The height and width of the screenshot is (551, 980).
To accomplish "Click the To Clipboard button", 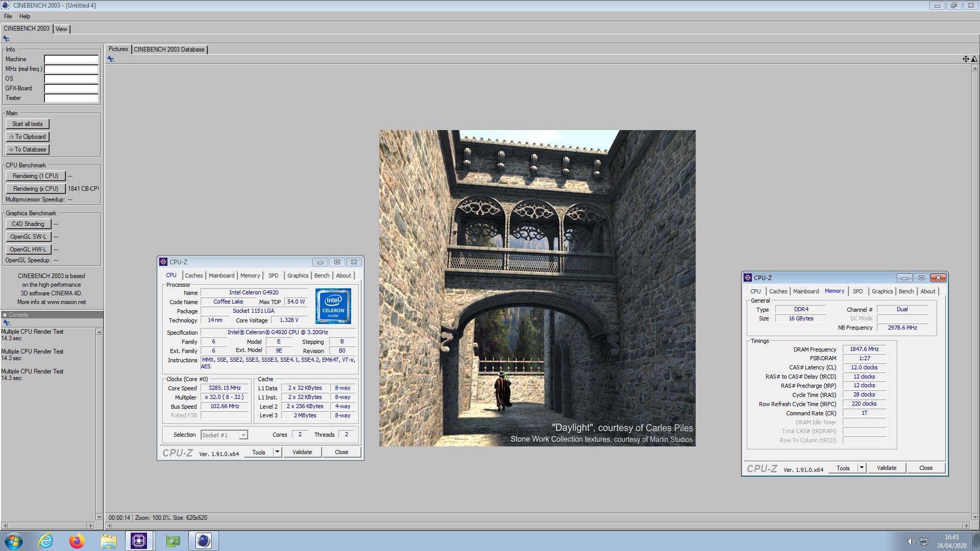I will (x=28, y=137).
